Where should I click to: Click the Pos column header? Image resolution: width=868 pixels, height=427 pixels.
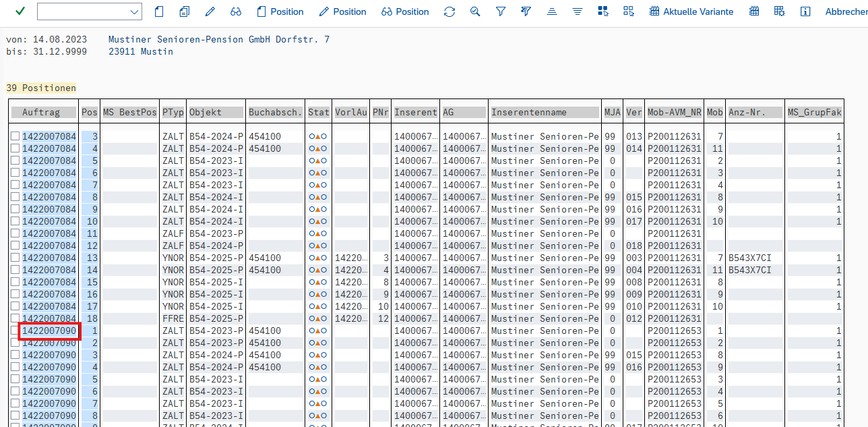(89, 112)
